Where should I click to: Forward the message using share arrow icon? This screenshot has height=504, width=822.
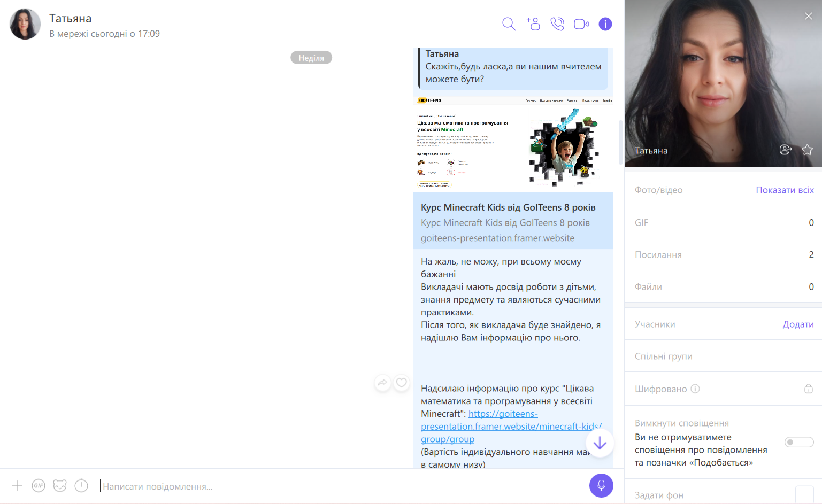[x=382, y=383]
